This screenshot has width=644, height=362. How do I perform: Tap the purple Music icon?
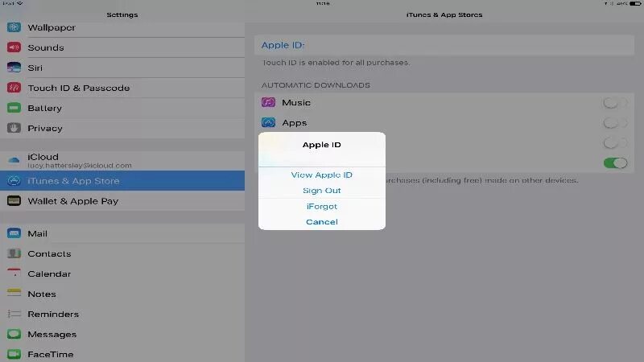[268, 102]
